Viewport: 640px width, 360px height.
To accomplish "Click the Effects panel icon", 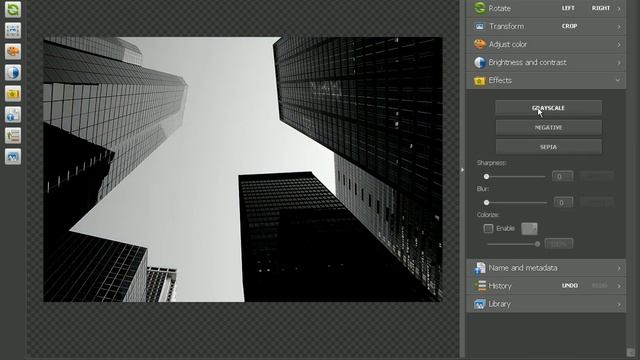I will click(x=480, y=80).
